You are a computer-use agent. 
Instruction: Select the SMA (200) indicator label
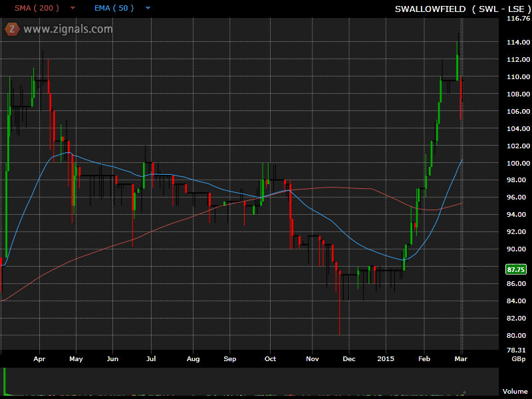pos(37,9)
